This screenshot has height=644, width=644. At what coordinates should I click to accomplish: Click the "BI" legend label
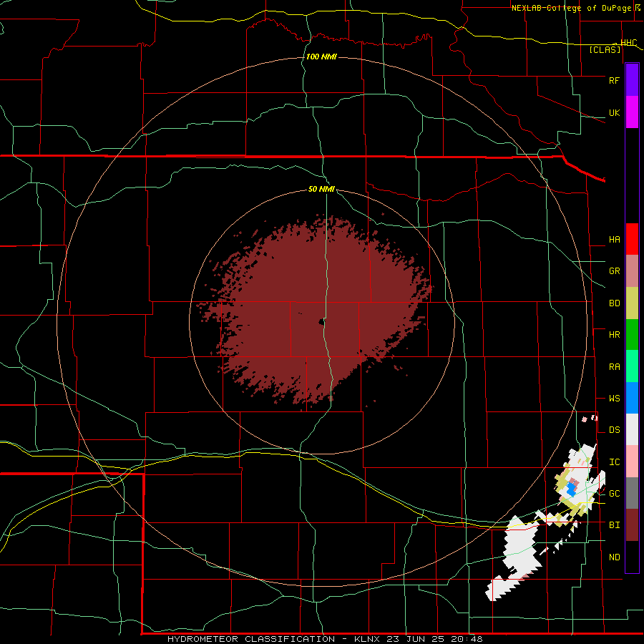coord(614,525)
